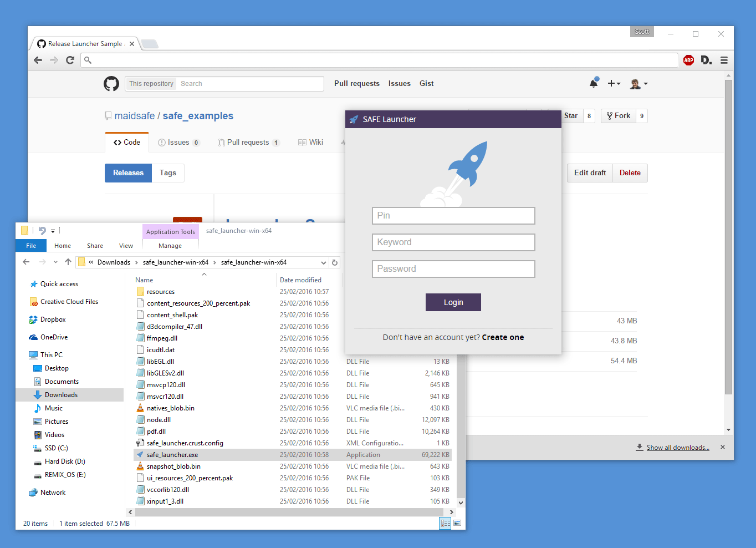
Task: Click Explorer undo quick-access icon
Action: (42, 231)
